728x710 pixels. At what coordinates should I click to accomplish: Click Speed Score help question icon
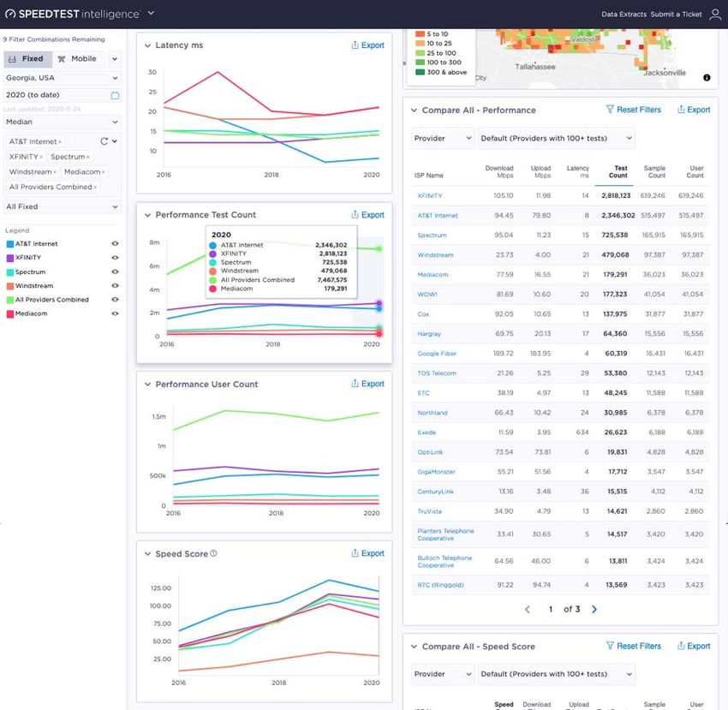[x=213, y=553]
